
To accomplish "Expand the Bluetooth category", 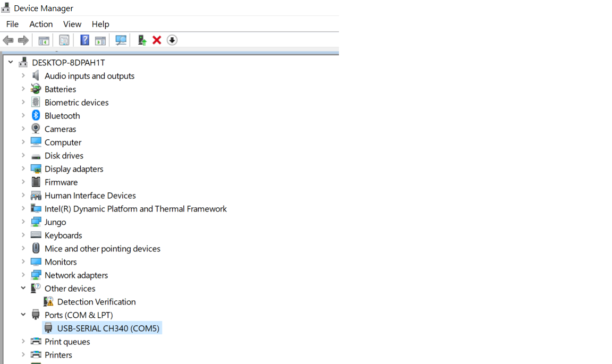I will pyautogui.click(x=23, y=115).
